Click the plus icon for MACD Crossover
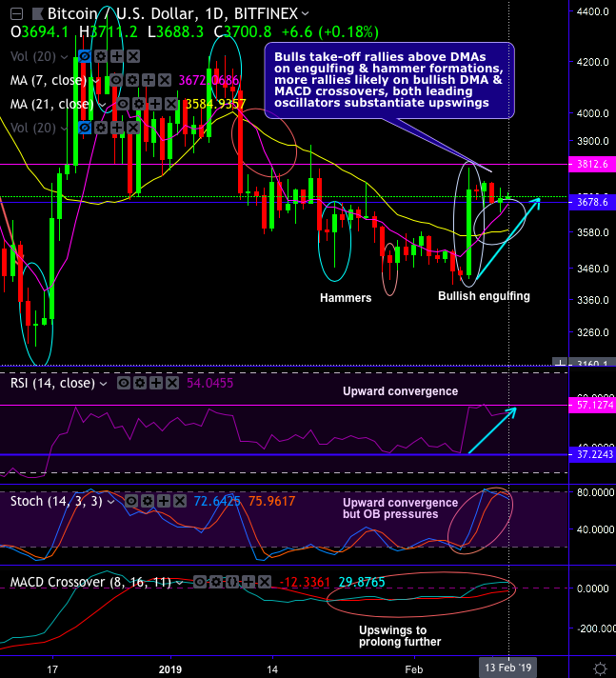616x678 pixels. [248, 582]
